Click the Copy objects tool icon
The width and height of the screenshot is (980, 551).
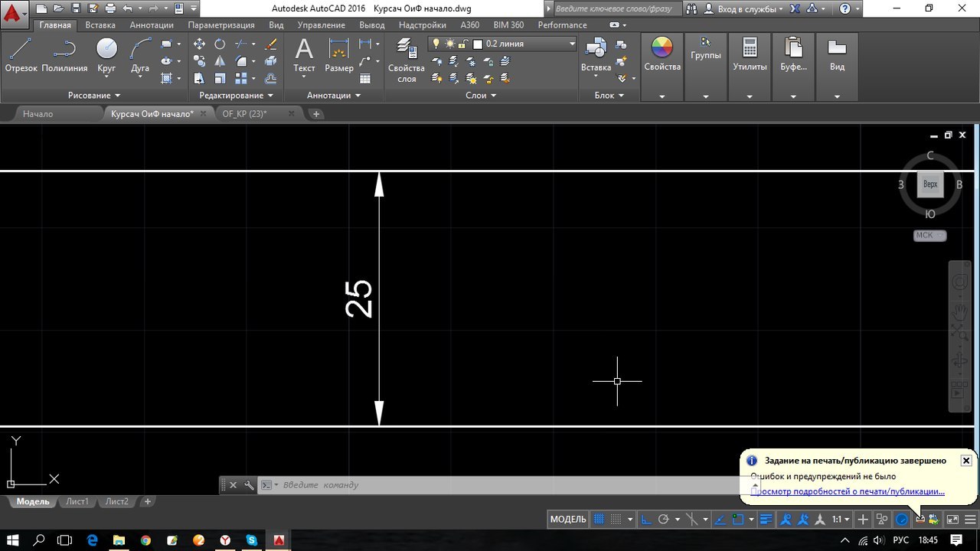(x=199, y=61)
